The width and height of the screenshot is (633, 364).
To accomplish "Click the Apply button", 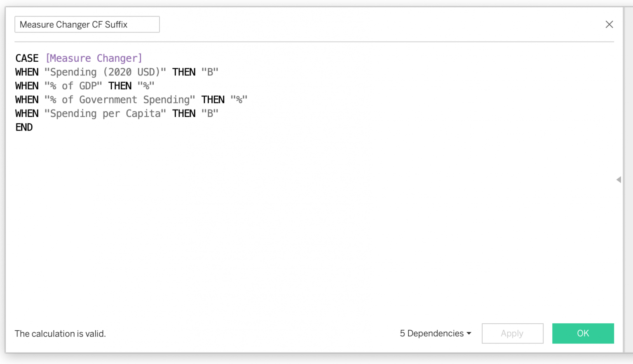I will click(x=512, y=334).
